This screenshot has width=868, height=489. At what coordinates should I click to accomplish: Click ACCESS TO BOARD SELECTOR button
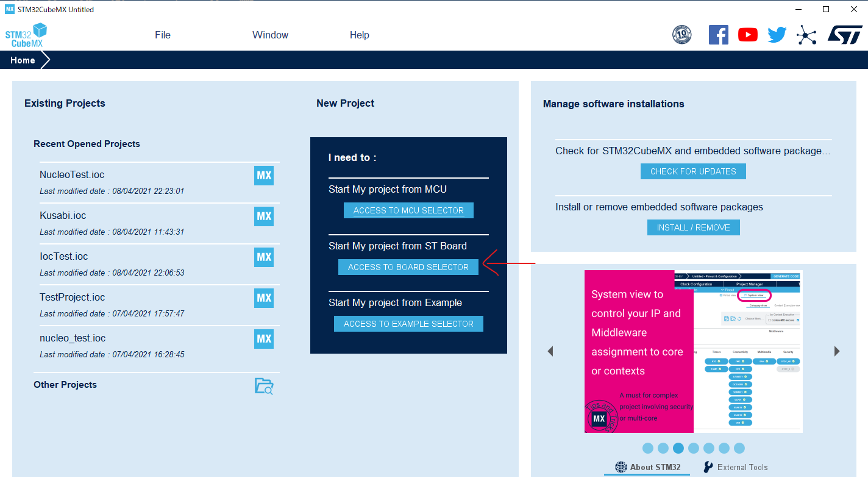click(408, 267)
